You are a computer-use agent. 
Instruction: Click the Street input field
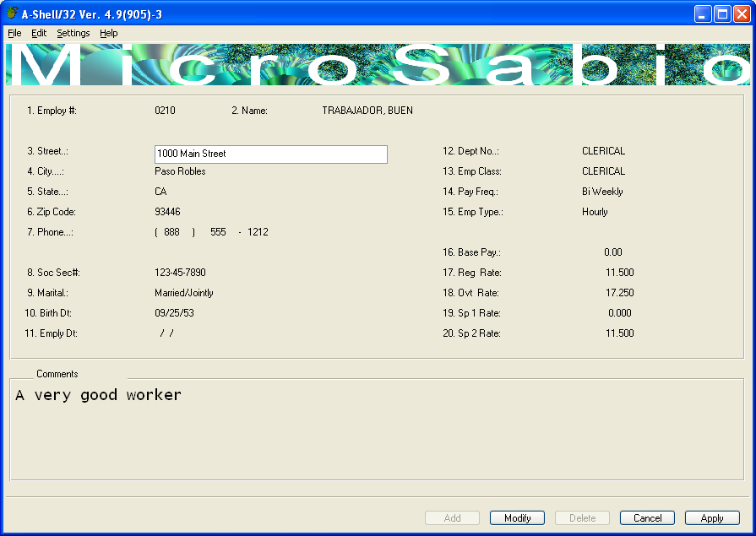pos(271,154)
